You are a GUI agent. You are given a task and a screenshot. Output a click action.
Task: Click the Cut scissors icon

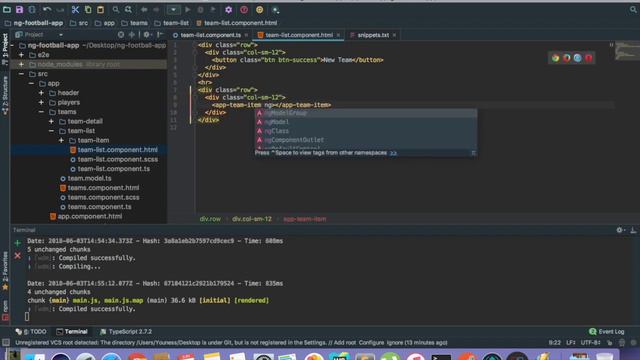(x=75, y=9)
